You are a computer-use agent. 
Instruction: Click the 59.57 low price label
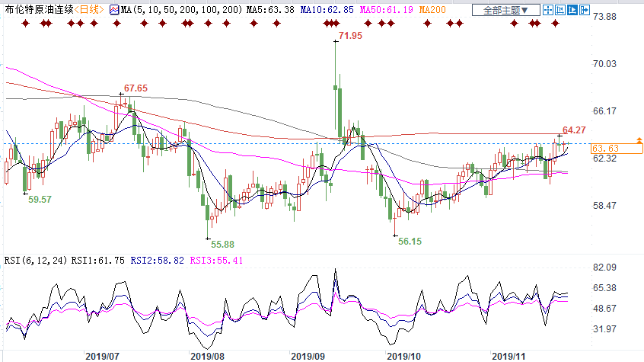40,200
